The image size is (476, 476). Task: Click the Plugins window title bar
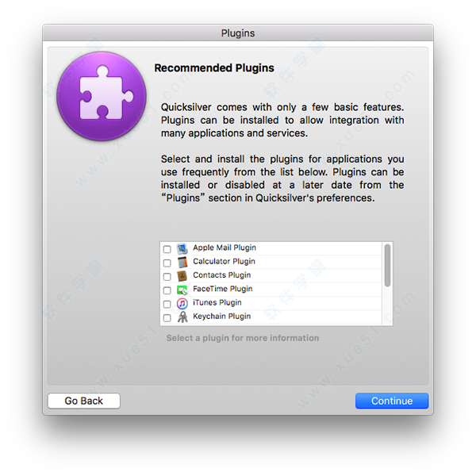238,33
